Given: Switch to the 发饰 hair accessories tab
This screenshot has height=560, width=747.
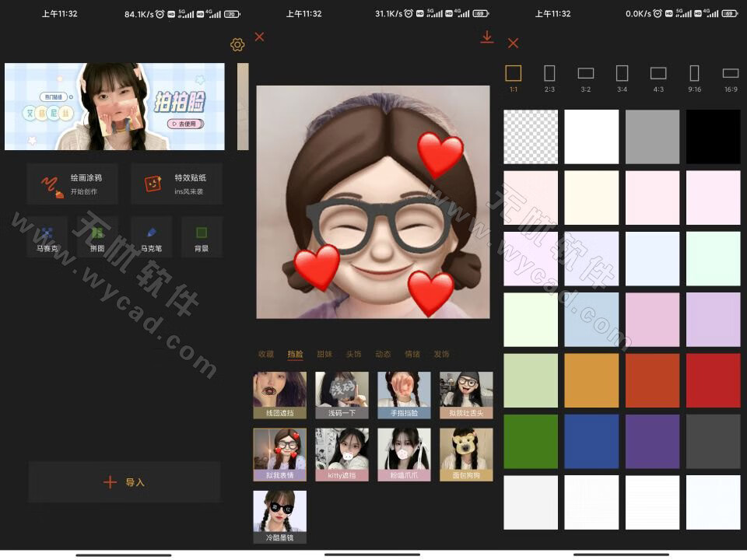Looking at the screenshot, I should (440, 353).
